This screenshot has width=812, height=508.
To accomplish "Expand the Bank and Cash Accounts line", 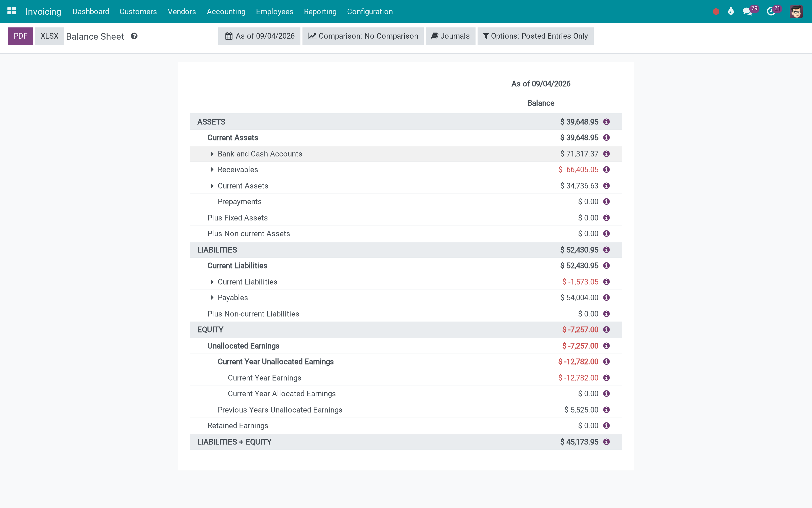I will 212,153.
